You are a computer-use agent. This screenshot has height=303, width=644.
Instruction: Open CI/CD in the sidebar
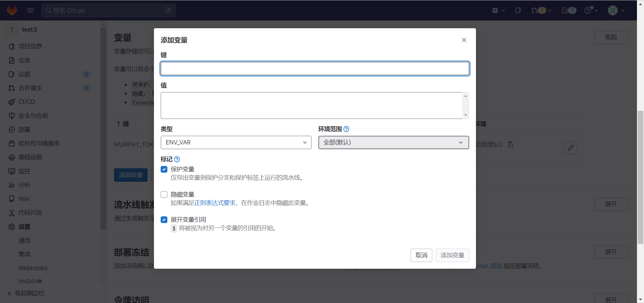(26, 102)
